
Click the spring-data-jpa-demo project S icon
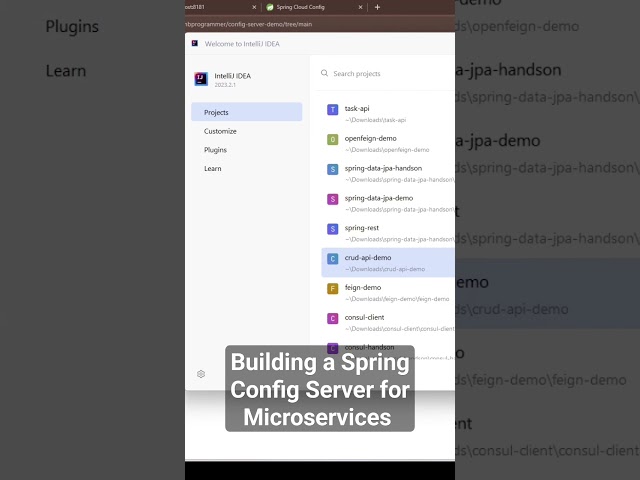[x=333, y=199]
